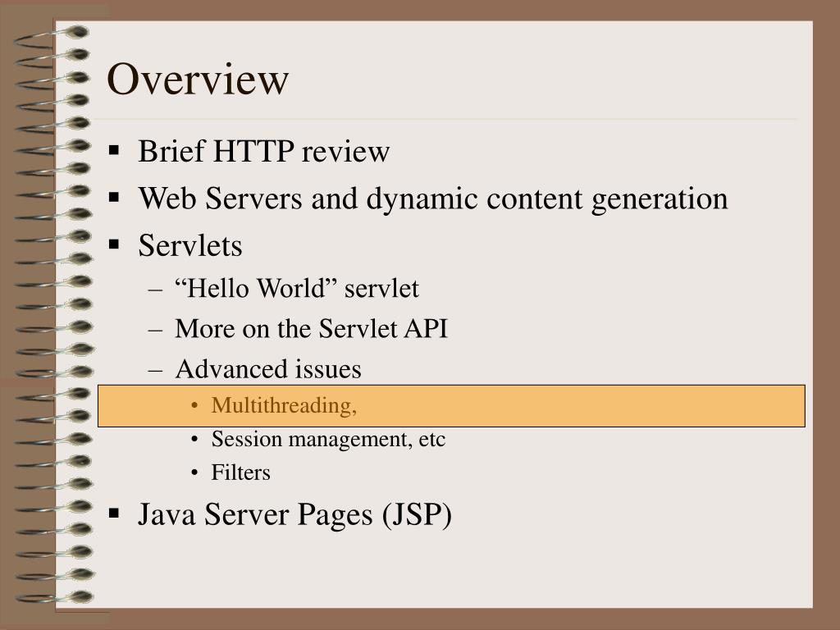Select 'More on the Servlet API' line
The image size is (840, 630).
click(311, 328)
